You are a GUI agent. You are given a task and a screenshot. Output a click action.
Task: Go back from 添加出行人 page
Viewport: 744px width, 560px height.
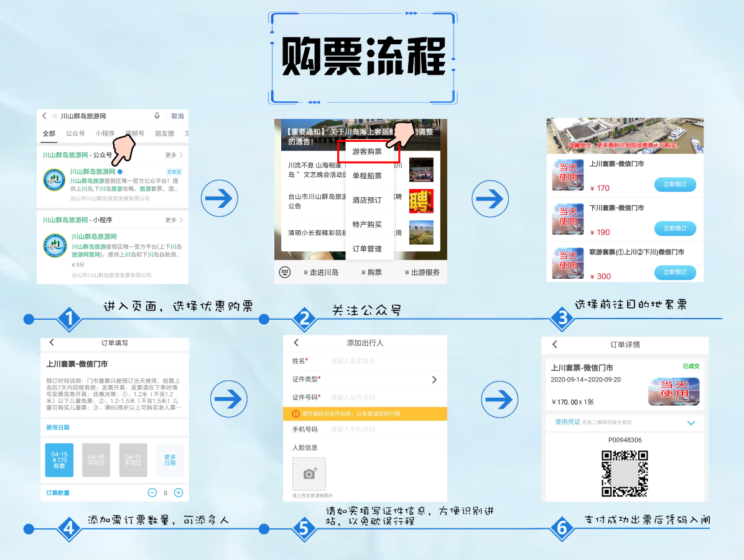pyautogui.click(x=296, y=343)
